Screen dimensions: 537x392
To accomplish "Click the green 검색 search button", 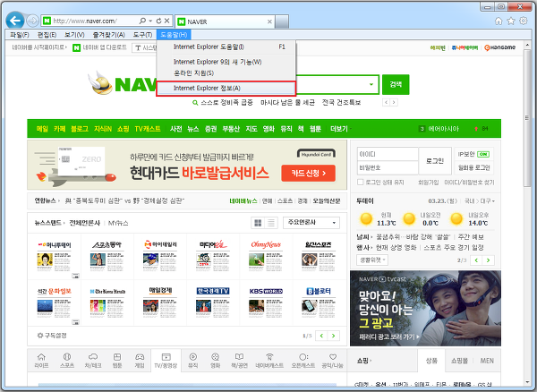I will (x=396, y=84).
